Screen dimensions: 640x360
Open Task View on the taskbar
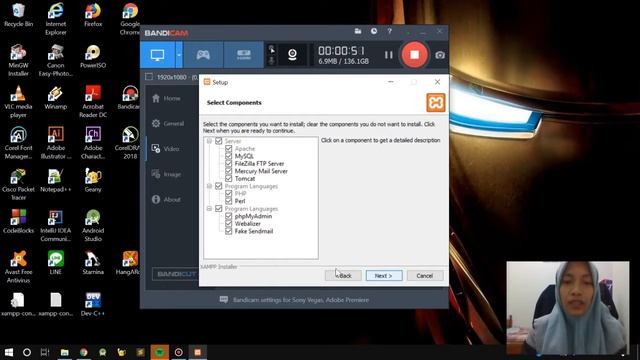click(x=45, y=352)
